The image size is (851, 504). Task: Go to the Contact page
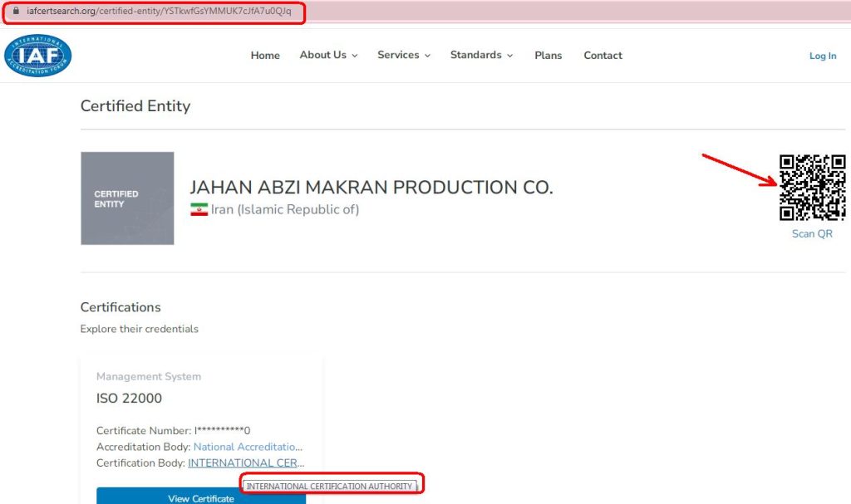pyautogui.click(x=603, y=56)
